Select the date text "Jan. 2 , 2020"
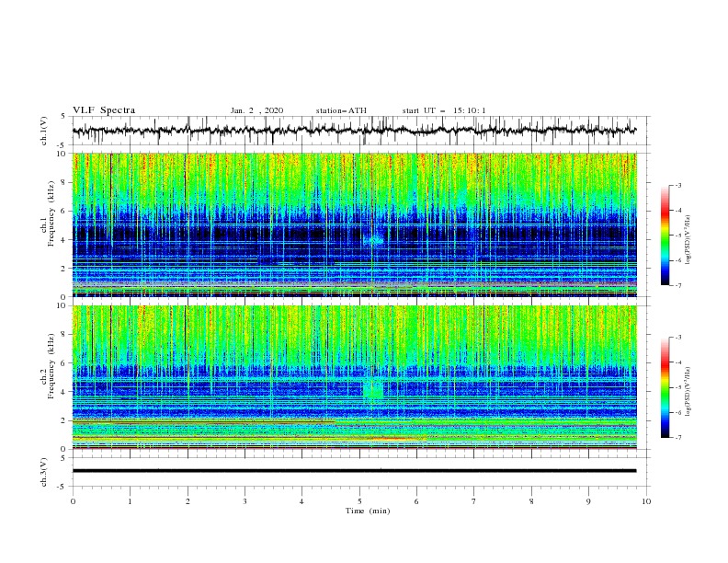 (256, 110)
